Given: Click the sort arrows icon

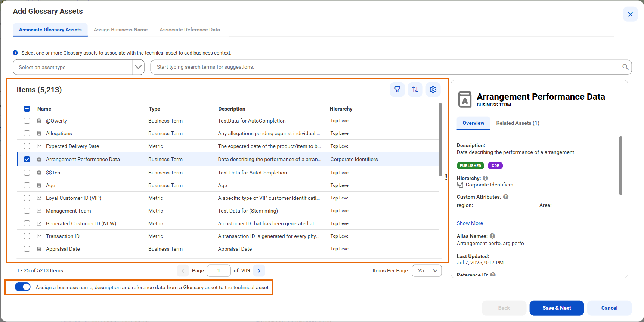Looking at the screenshot, I should click(415, 90).
